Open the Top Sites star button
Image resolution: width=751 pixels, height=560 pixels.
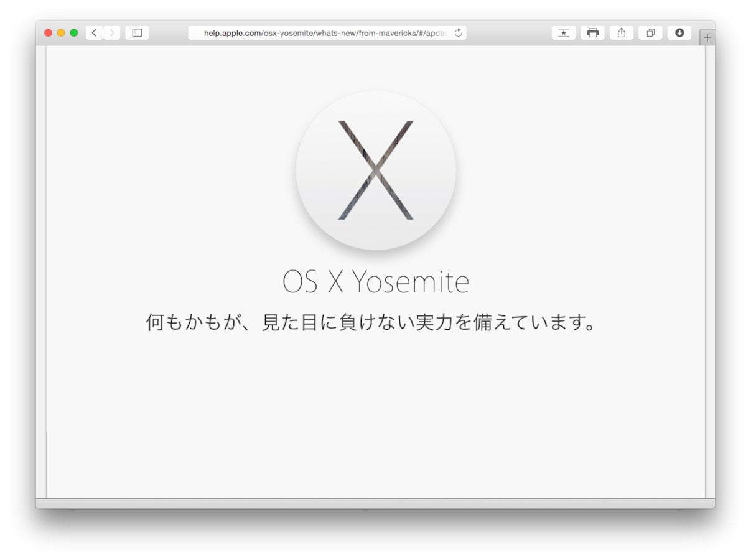pyautogui.click(x=564, y=33)
